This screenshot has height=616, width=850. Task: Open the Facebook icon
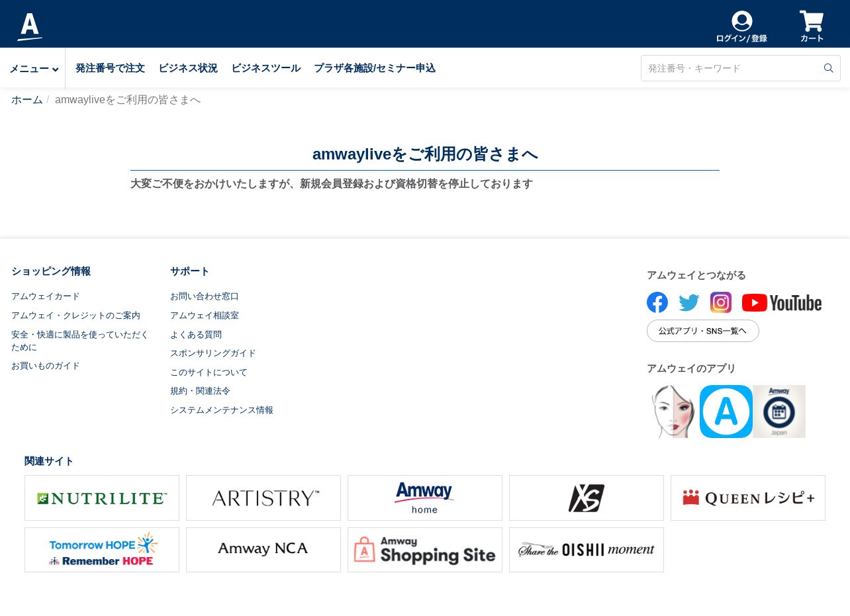click(x=657, y=302)
